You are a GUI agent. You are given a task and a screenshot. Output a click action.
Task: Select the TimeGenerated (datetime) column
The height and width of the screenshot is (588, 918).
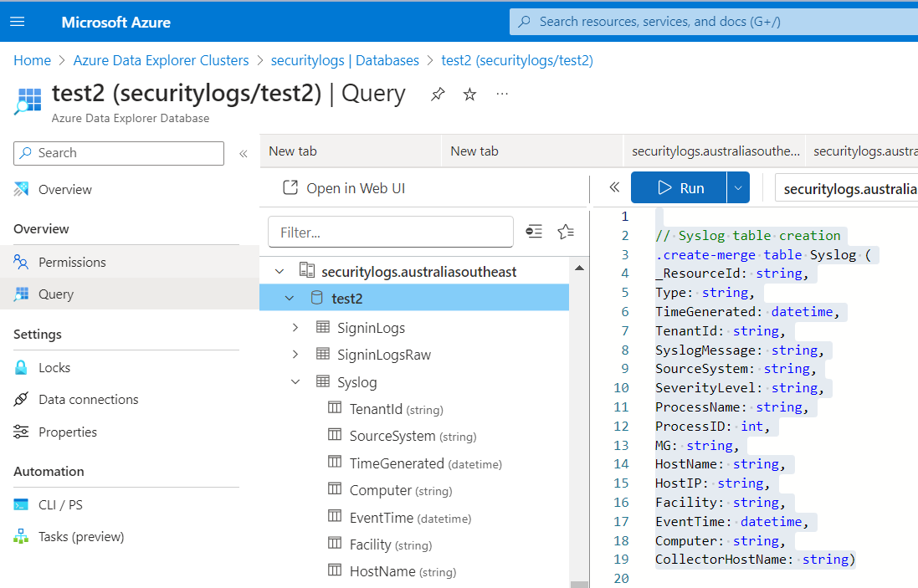coord(426,463)
